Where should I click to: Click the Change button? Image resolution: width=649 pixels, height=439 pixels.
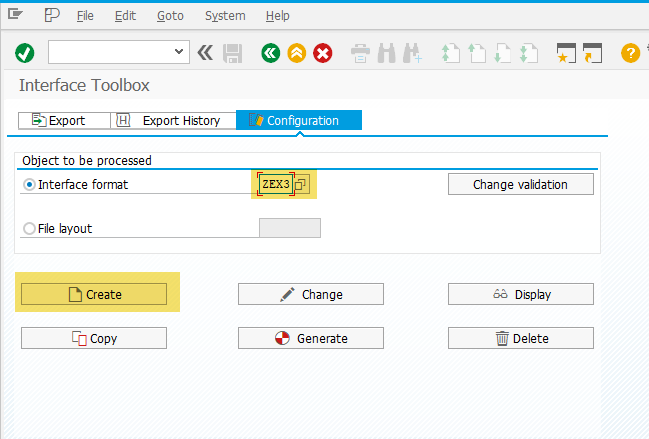tap(311, 294)
